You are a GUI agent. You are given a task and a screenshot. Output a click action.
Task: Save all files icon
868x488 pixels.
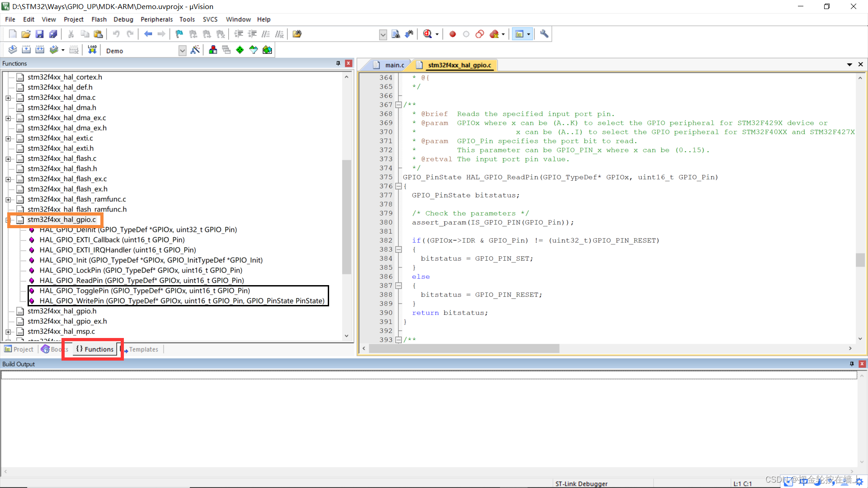coord(53,34)
